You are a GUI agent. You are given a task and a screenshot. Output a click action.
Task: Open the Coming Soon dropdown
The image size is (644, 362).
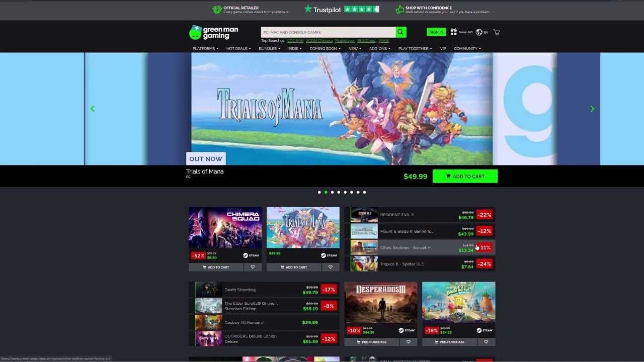point(325,49)
